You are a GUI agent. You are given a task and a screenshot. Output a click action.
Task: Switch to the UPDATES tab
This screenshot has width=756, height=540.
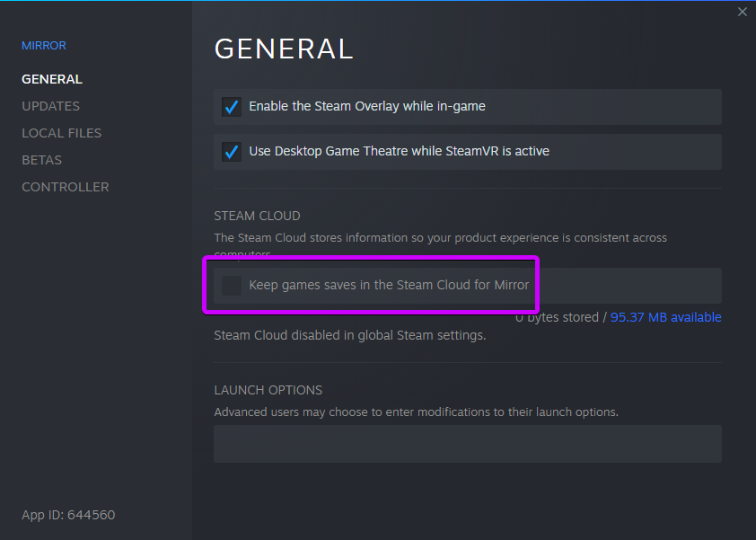50,106
